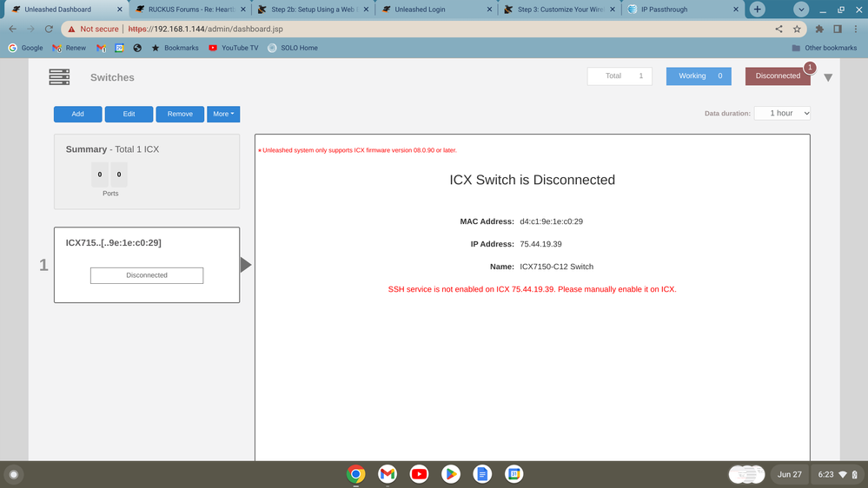
Task: Click the name ICX7150-C12 Switch
Action: pyautogui.click(x=556, y=267)
